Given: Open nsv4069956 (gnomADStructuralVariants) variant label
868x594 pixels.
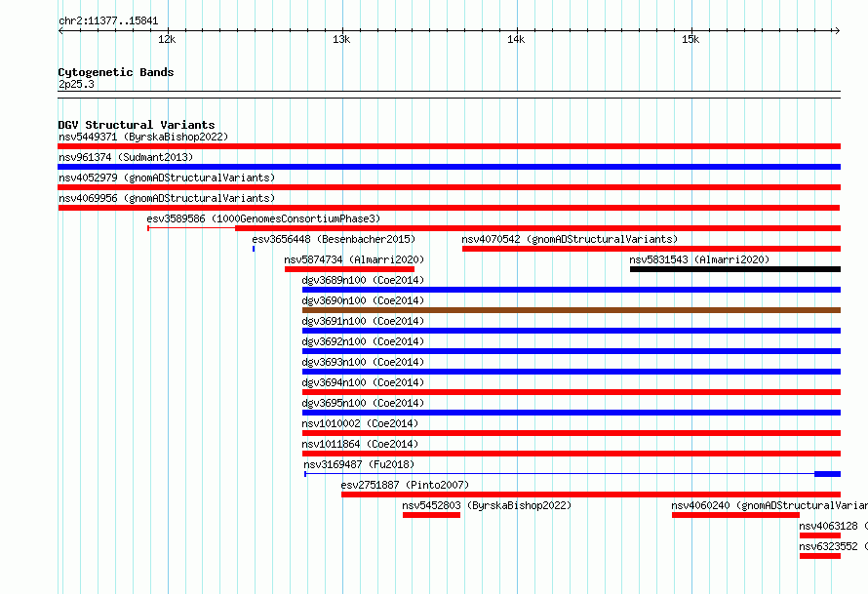Looking at the screenshot, I should 167,198.
